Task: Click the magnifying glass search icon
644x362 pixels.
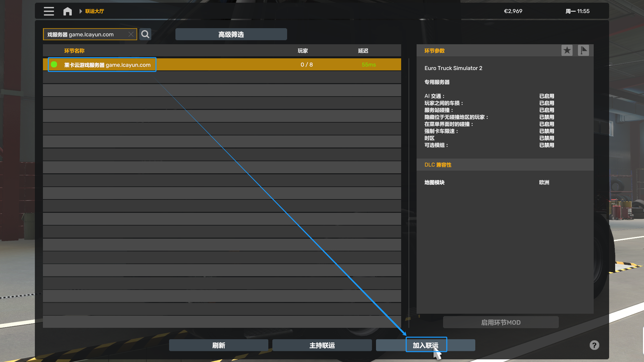Action: [145, 34]
